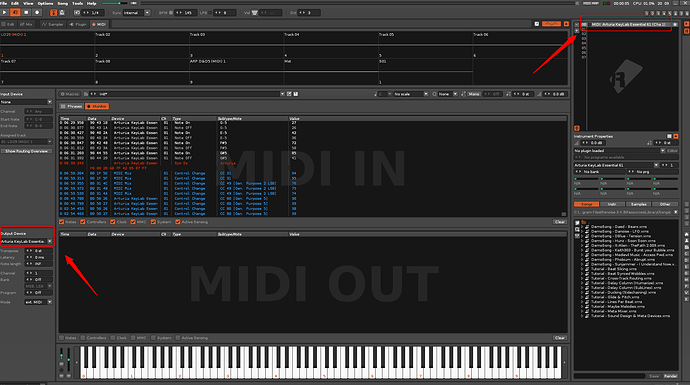Open the File menu
This screenshot has height=385, width=690.
click(4, 3)
